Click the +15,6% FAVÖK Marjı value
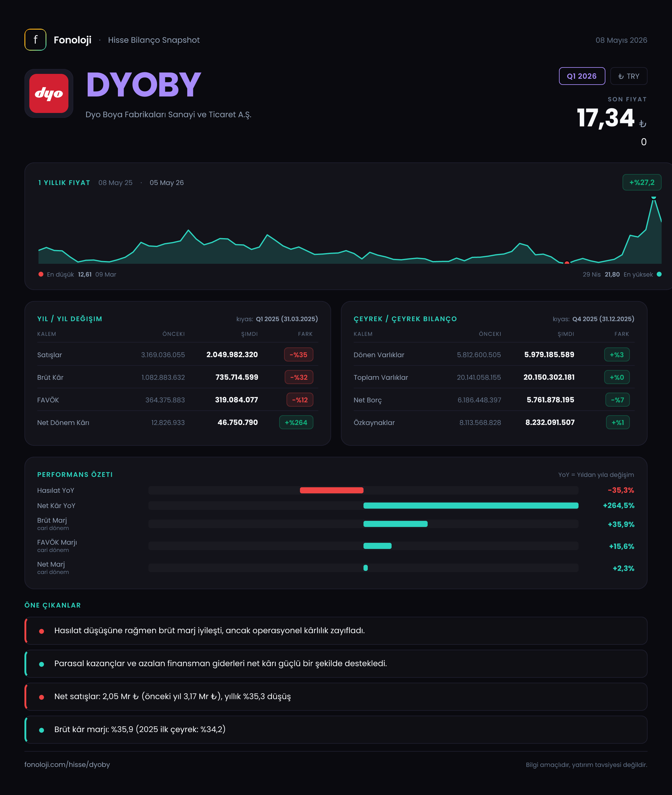The image size is (672, 795). (x=622, y=546)
